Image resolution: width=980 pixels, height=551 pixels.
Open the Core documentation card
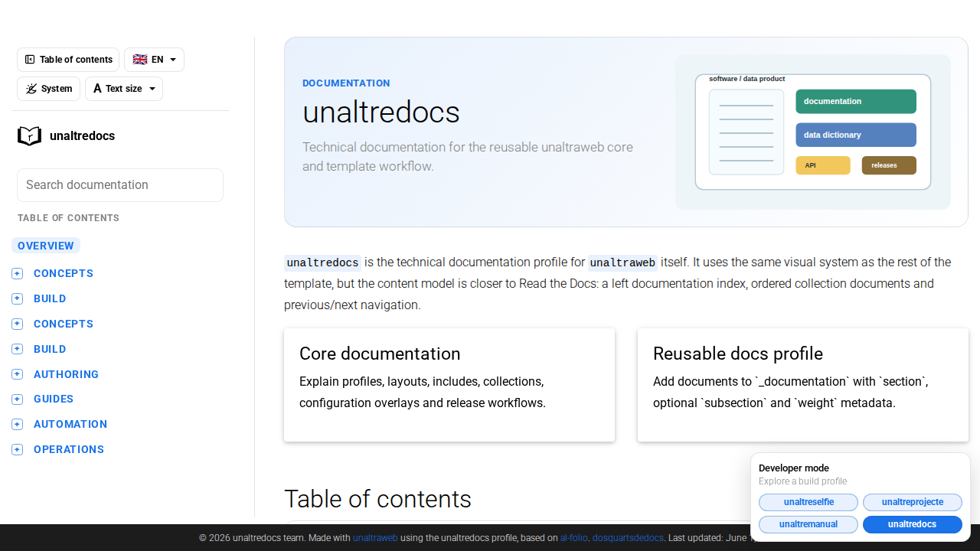point(449,385)
